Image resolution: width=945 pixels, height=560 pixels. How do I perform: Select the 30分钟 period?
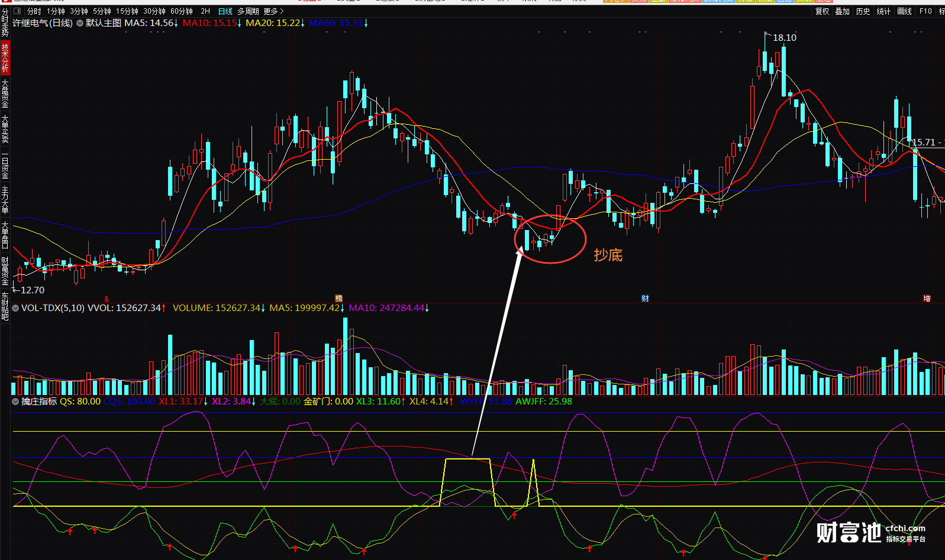click(x=154, y=11)
